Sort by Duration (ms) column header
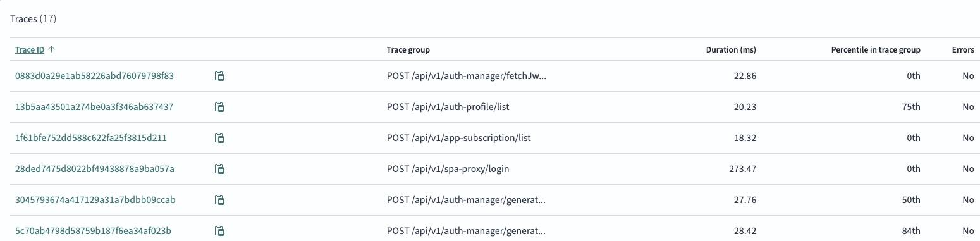980x241 pixels. (731, 49)
